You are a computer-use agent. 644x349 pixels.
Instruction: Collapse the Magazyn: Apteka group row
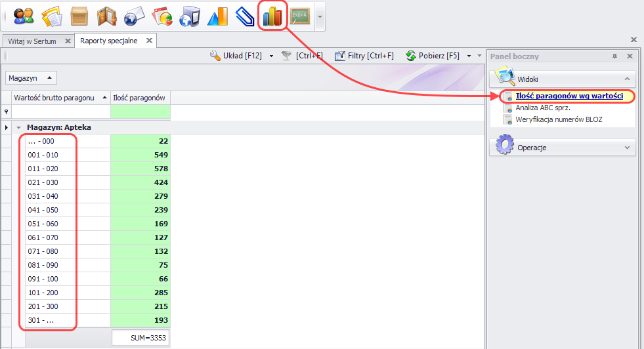[x=19, y=127]
